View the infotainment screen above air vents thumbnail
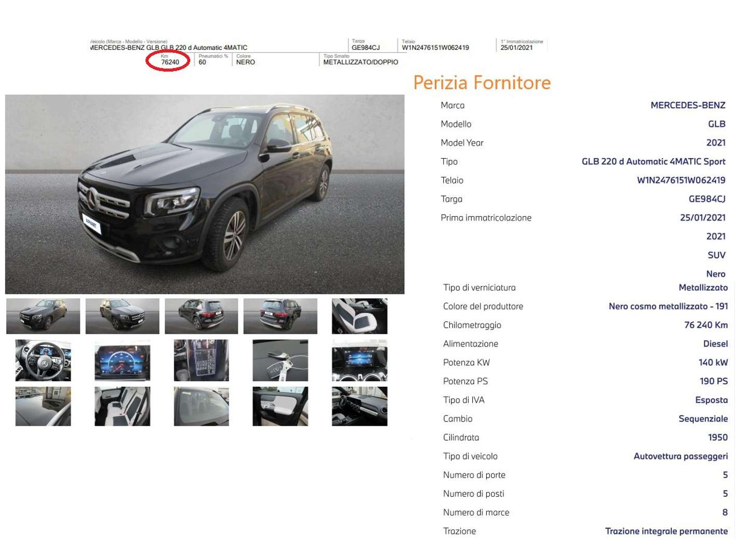Viewport: 754px width, 560px height. 360,360
